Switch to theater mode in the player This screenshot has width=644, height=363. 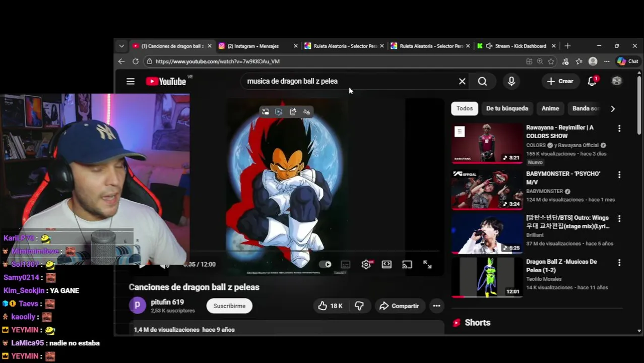click(387, 264)
